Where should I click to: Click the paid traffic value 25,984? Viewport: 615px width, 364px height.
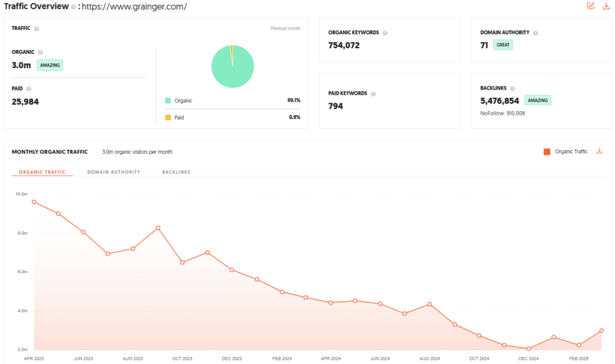(25, 102)
